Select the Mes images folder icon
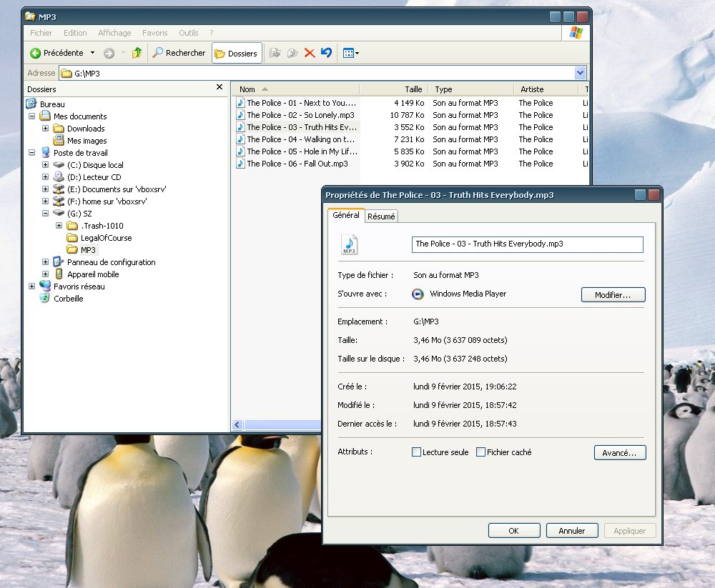This screenshot has width=715, height=588. coord(59,140)
